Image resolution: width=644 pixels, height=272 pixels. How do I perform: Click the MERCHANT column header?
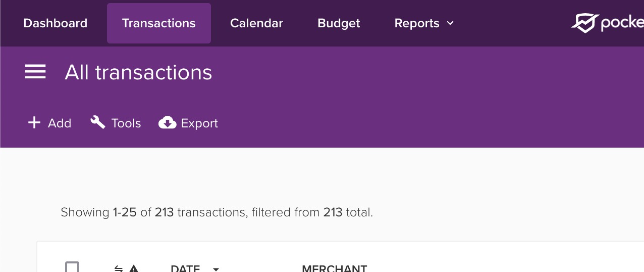coord(334,268)
